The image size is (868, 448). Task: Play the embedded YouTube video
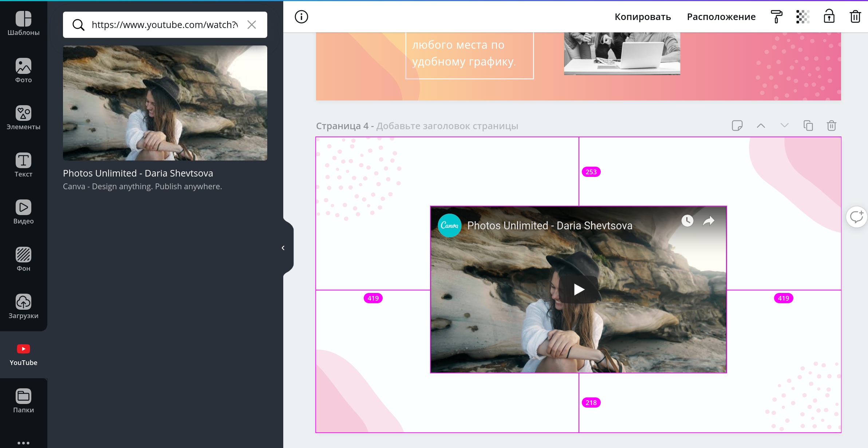click(x=579, y=290)
